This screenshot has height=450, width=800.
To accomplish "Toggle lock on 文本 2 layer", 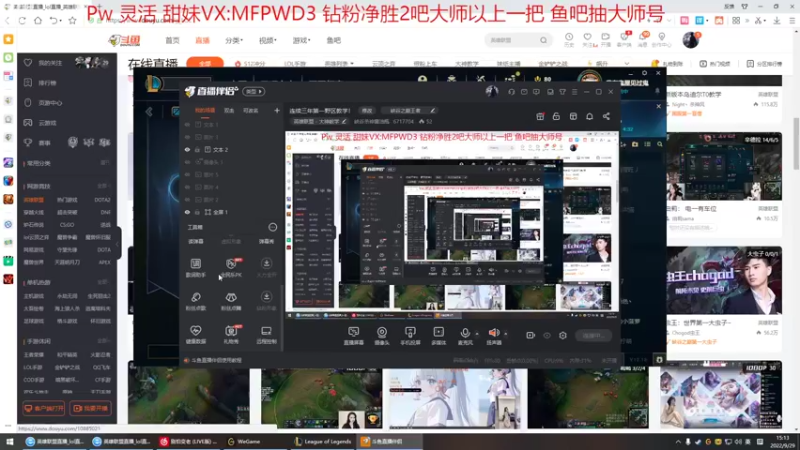I will 197,149.
